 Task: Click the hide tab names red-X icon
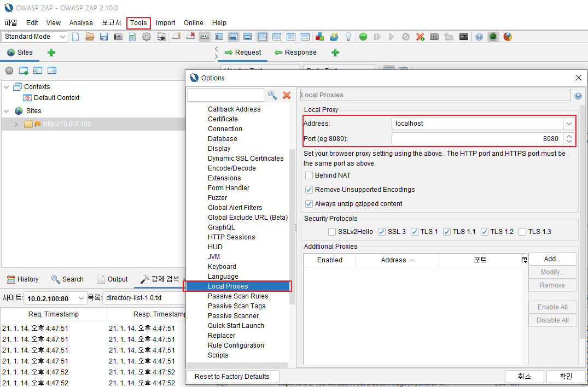(x=190, y=37)
